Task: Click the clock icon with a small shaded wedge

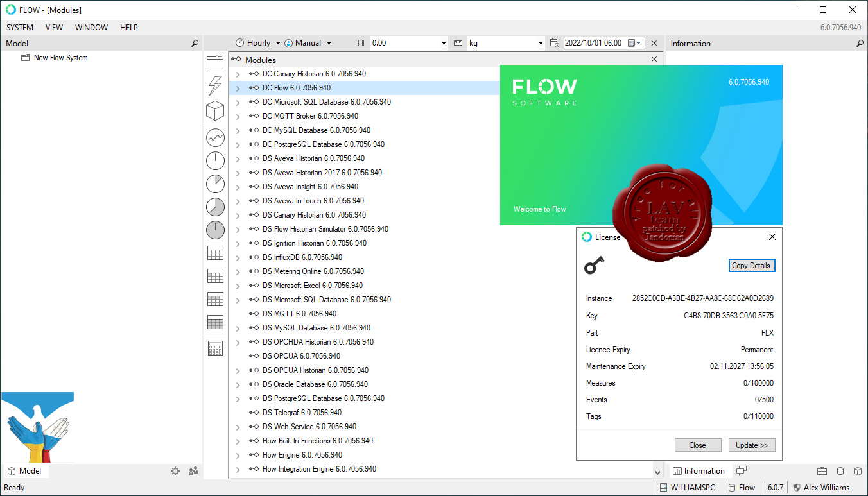Action: (x=215, y=184)
